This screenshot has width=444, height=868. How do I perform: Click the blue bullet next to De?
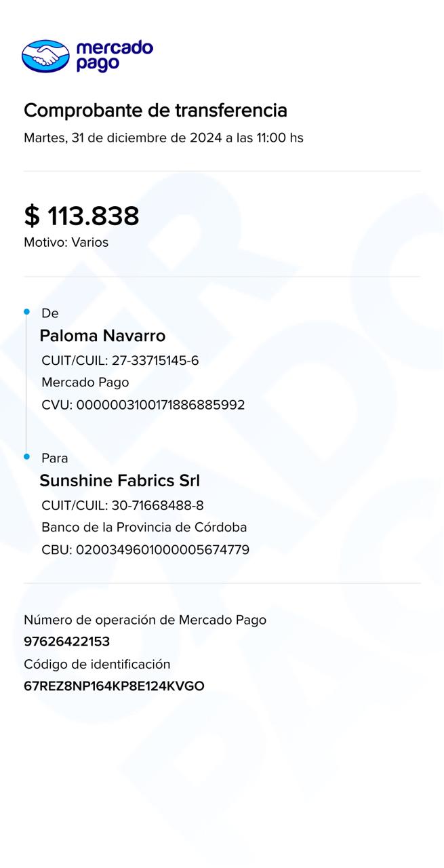26,312
